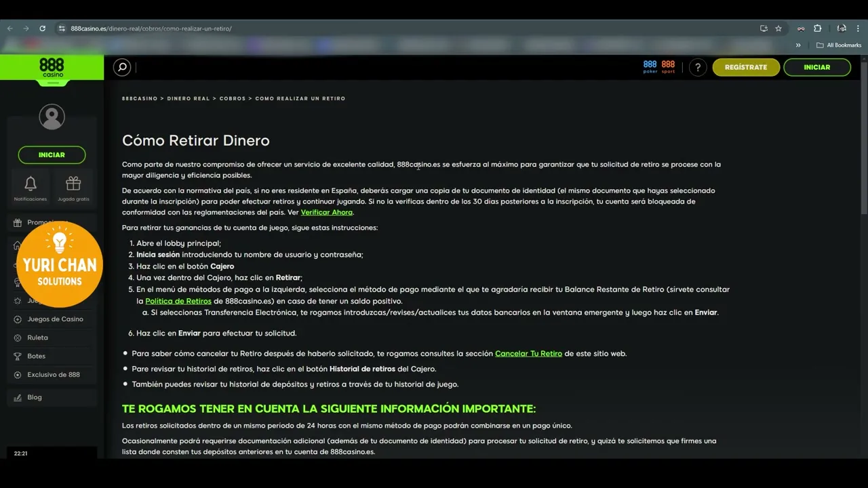Click the browser address bar
The height and width of the screenshot is (488, 868).
(407, 28)
